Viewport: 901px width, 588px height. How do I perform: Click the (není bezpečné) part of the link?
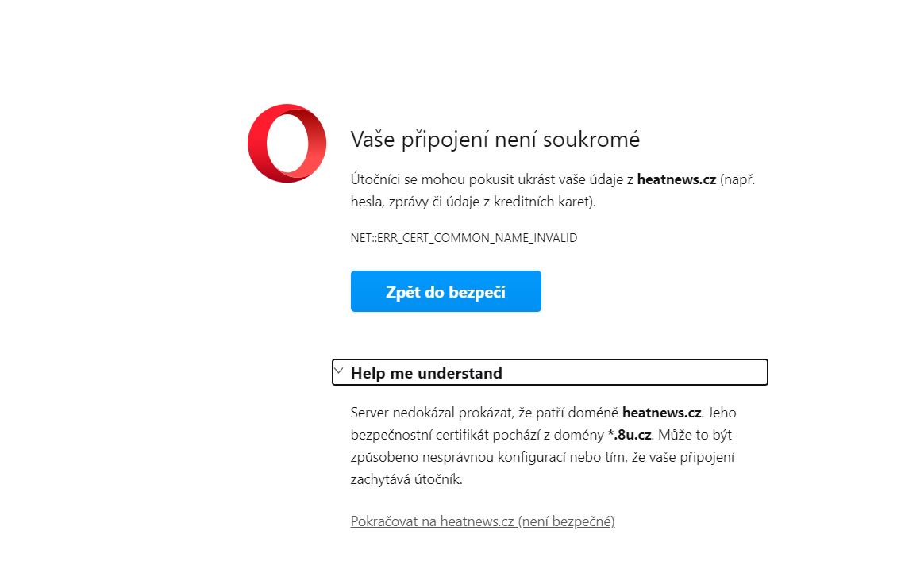click(x=567, y=521)
